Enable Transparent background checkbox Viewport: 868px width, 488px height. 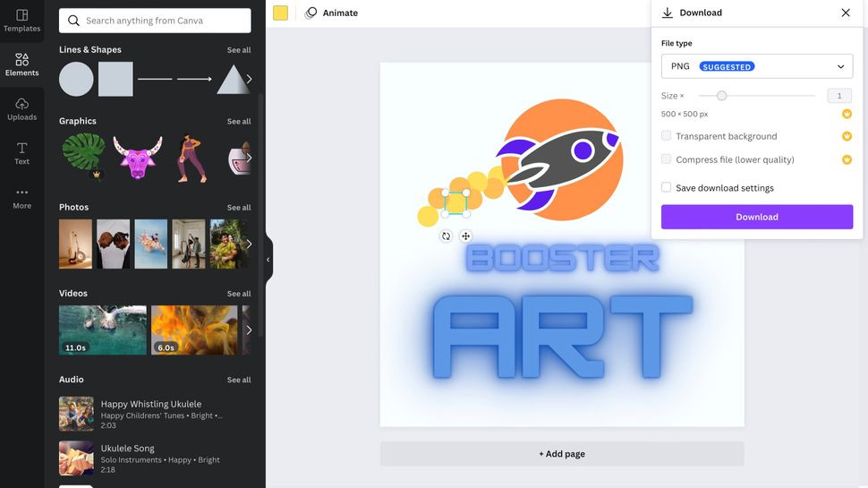coord(666,136)
